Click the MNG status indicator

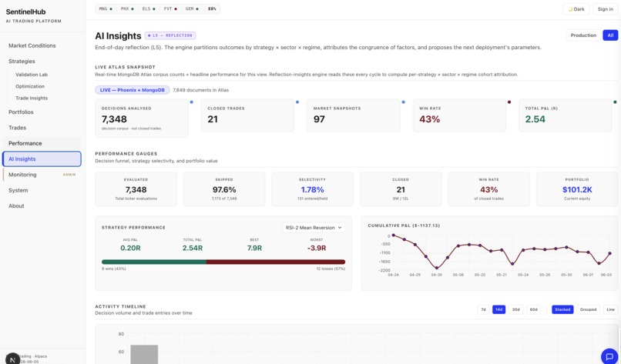point(106,8)
